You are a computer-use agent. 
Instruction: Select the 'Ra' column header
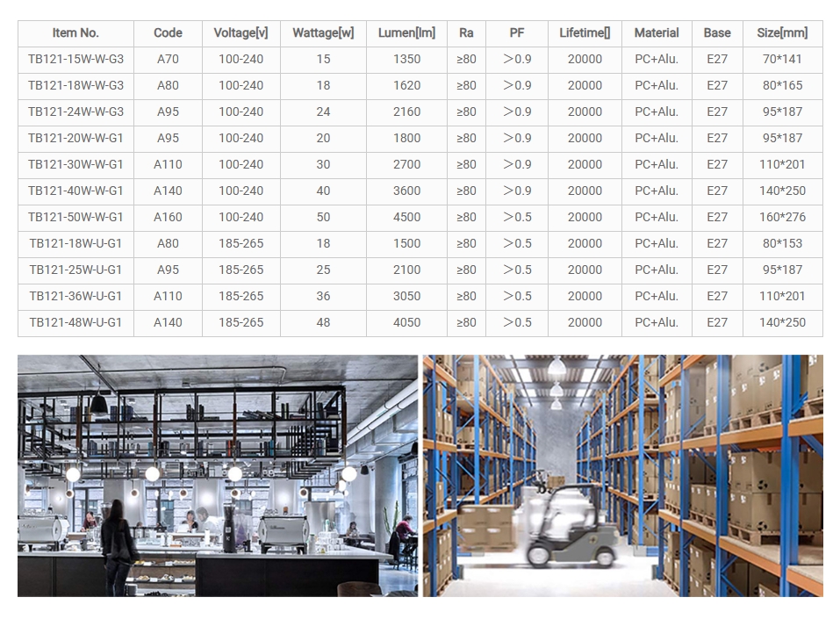[466, 33]
